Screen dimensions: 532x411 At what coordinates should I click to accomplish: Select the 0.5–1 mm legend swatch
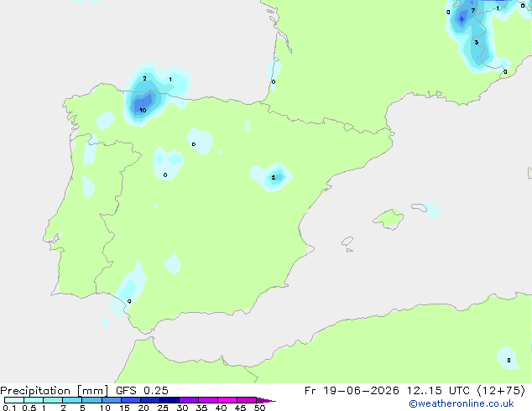[34, 400]
